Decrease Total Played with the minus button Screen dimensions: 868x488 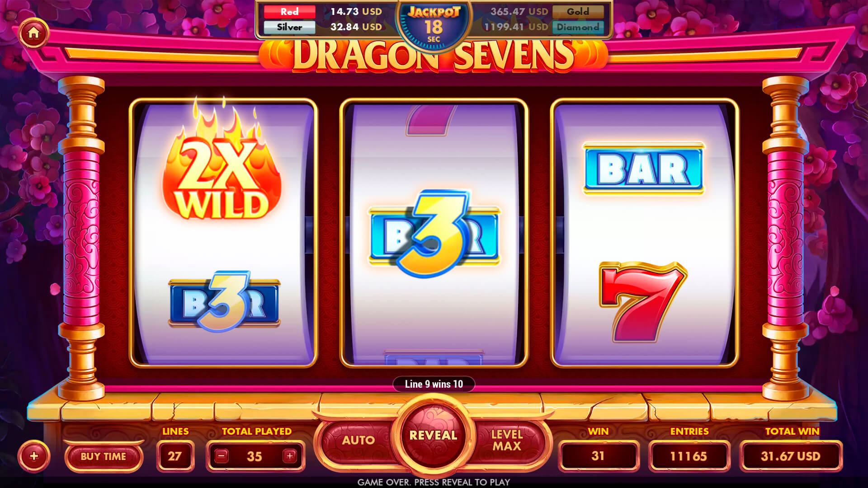(x=222, y=456)
